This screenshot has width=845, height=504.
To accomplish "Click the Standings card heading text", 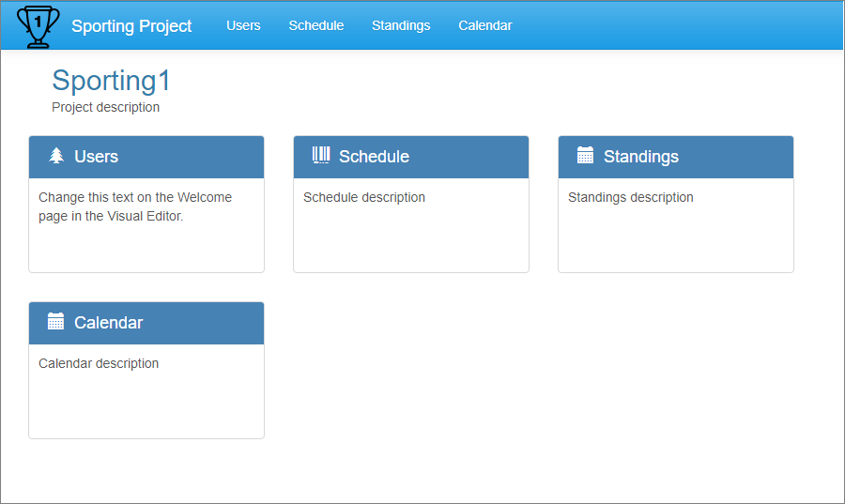I will coord(641,157).
